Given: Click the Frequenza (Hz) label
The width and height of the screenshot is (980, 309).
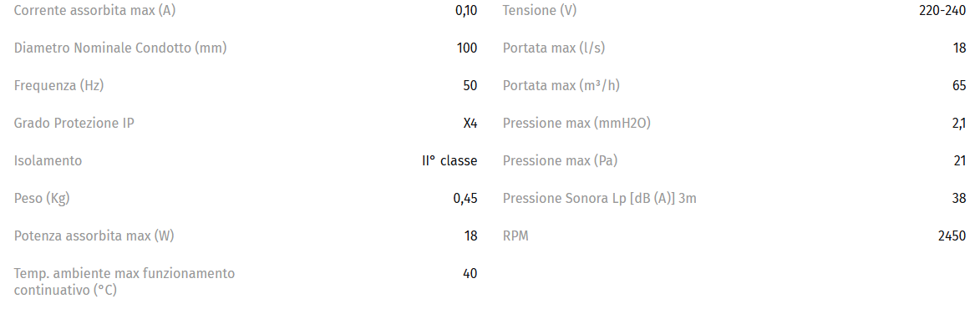Looking at the screenshot, I should 58,85.
